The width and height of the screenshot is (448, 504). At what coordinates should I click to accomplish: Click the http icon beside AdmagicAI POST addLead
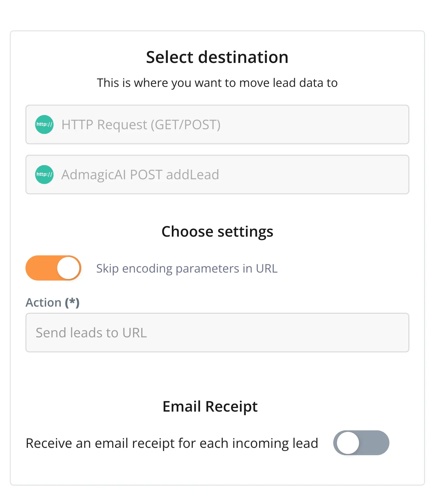point(44,174)
